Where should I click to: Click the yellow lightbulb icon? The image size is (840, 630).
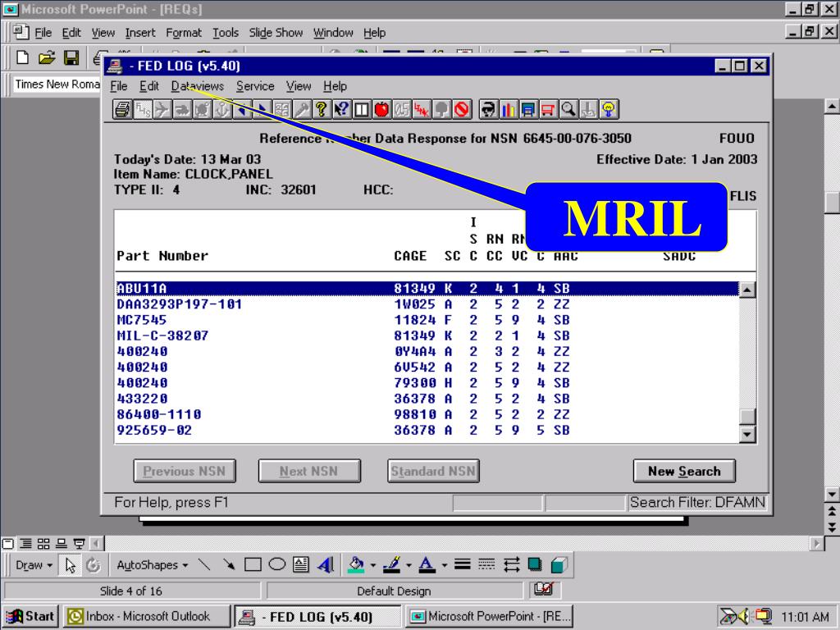point(609,109)
